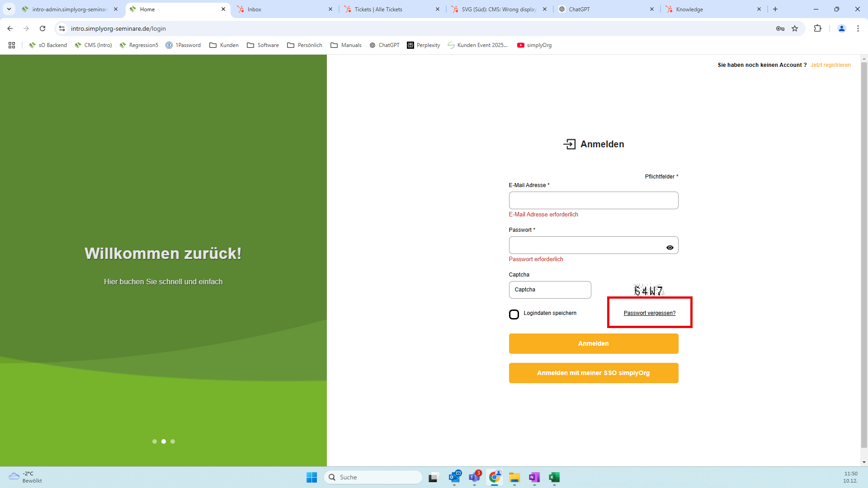
Task: Click the Extensions puzzle icon
Action: pos(817,28)
